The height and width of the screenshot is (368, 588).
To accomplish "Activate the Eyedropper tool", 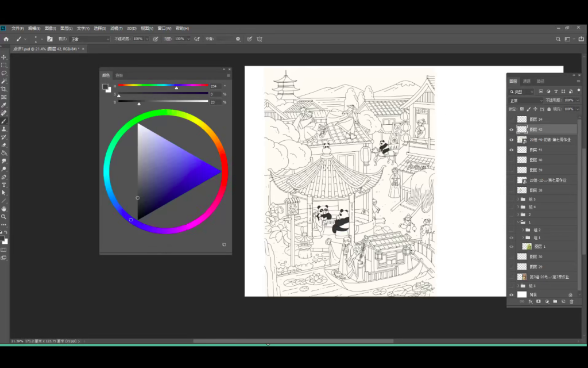I will click(4, 105).
